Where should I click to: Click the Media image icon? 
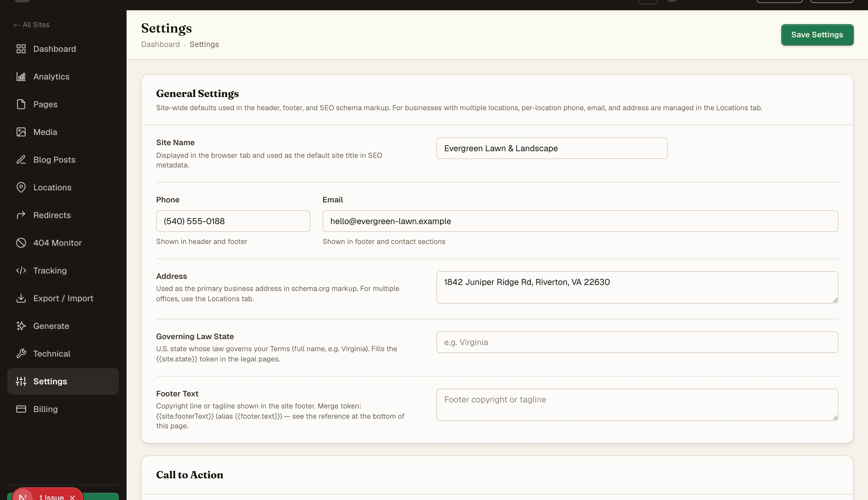(x=21, y=132)
